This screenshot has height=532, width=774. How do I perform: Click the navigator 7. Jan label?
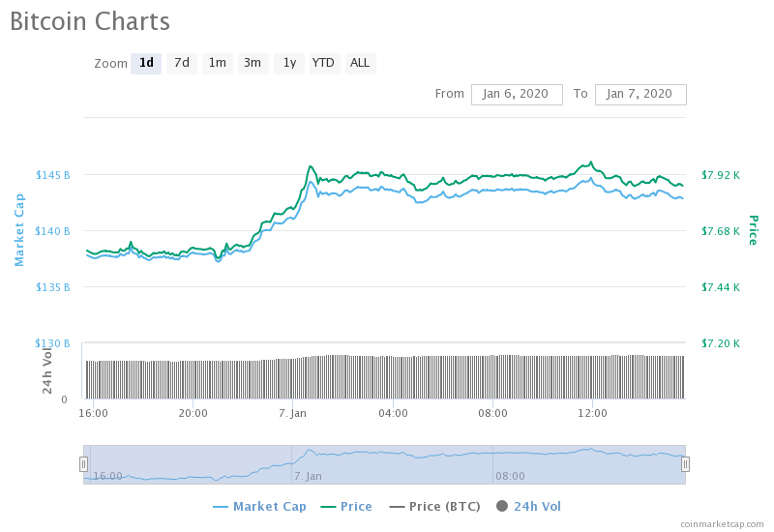click(308, 476)
